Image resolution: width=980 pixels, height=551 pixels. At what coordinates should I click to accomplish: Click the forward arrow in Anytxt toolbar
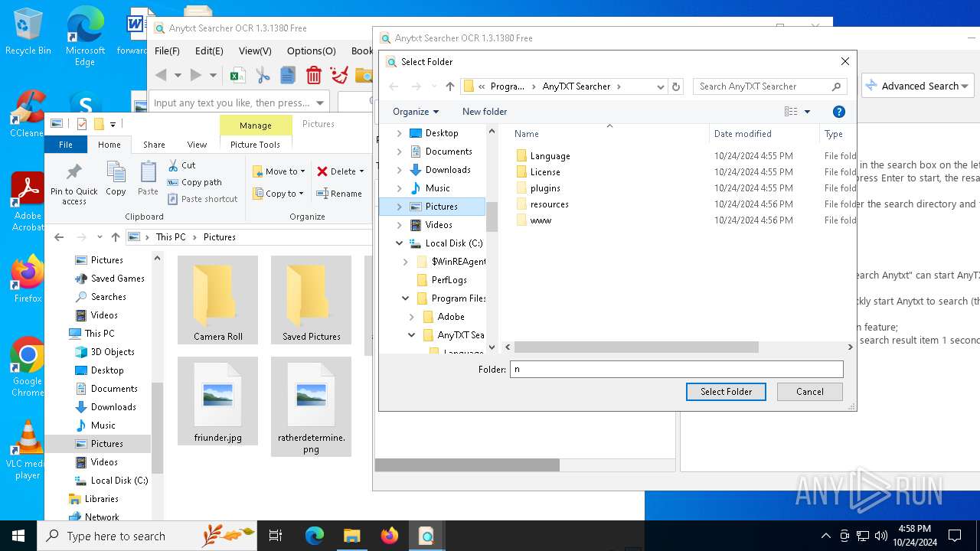[196, 75]
